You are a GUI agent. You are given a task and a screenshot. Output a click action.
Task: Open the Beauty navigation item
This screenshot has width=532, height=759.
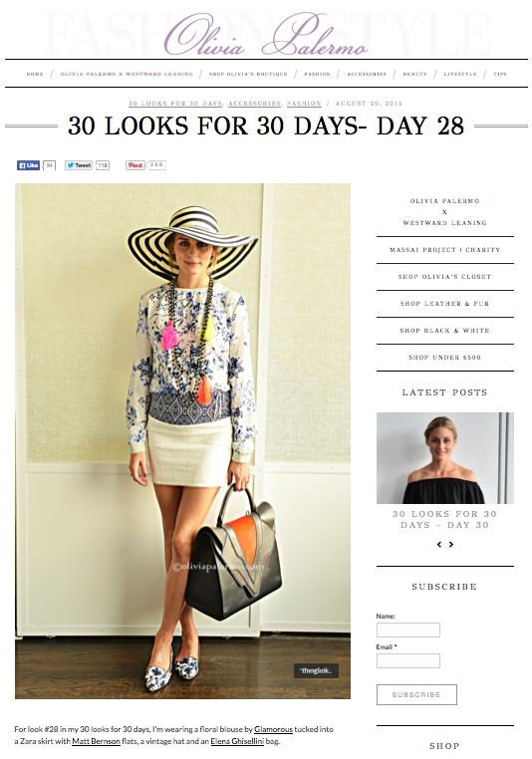414,74
